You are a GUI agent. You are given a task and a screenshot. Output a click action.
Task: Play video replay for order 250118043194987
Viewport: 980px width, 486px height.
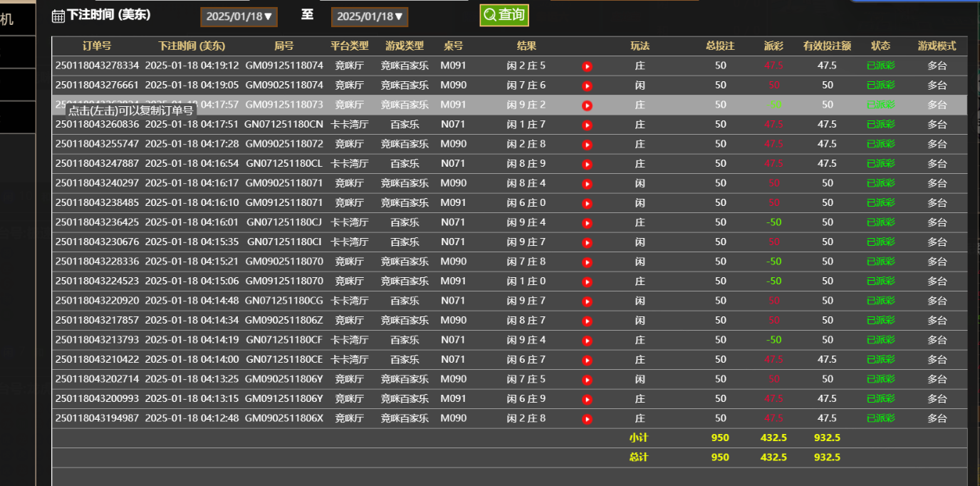(x=587, y=419)
